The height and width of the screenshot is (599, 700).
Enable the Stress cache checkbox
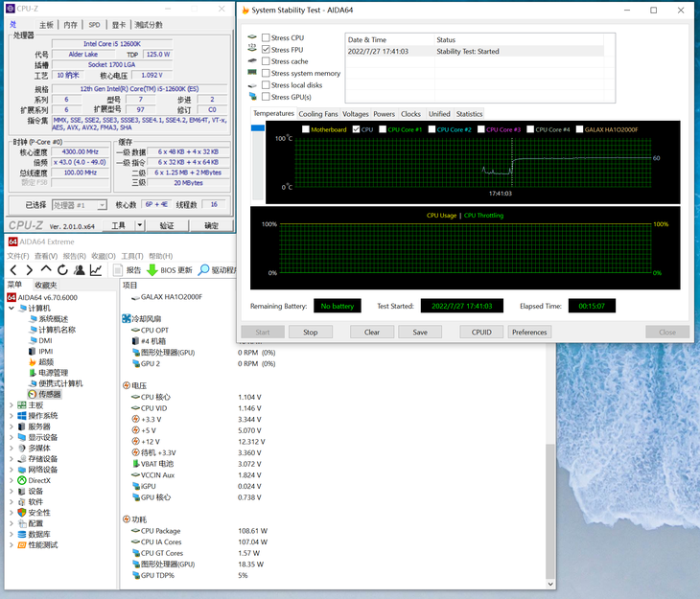pos(266,61)
